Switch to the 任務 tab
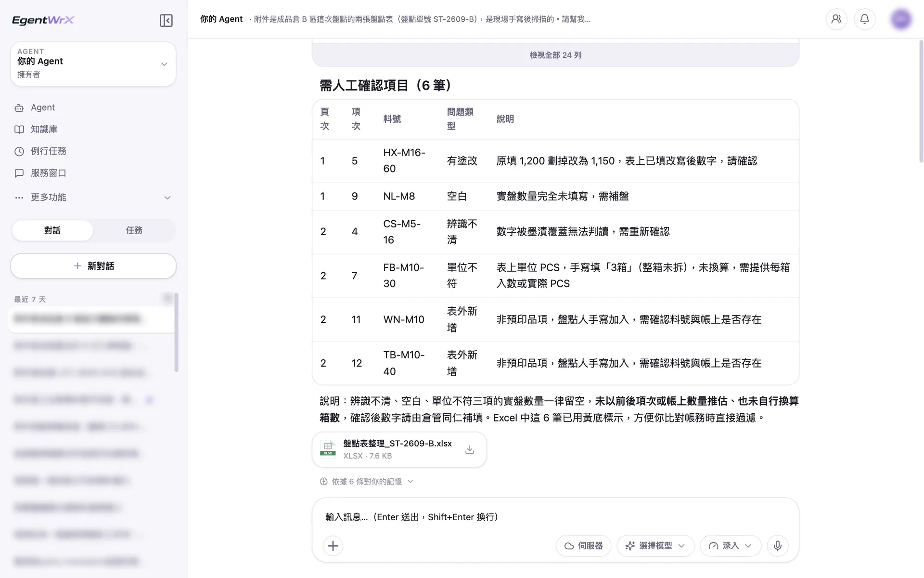The width and height of the screenshot is (924, 578). (134, 230)
